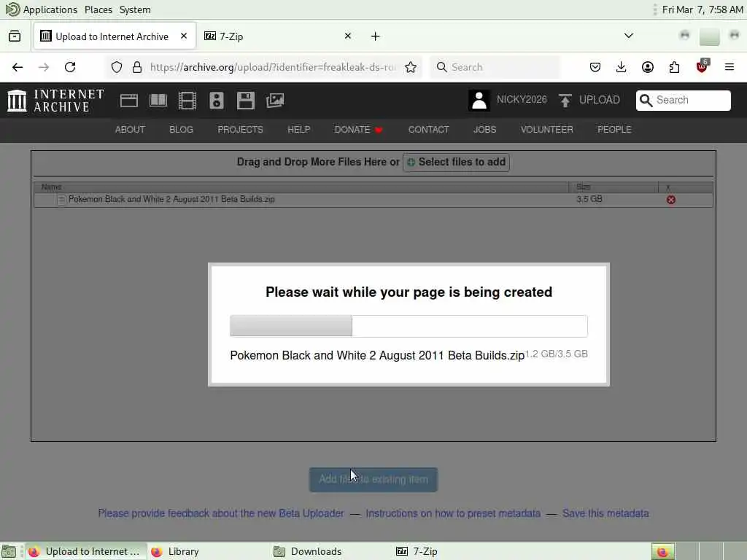Image resolution: width=747 pixels, height=560 pixels.
Task: Click the UPLOAD text link
Action: click(600, 99)
